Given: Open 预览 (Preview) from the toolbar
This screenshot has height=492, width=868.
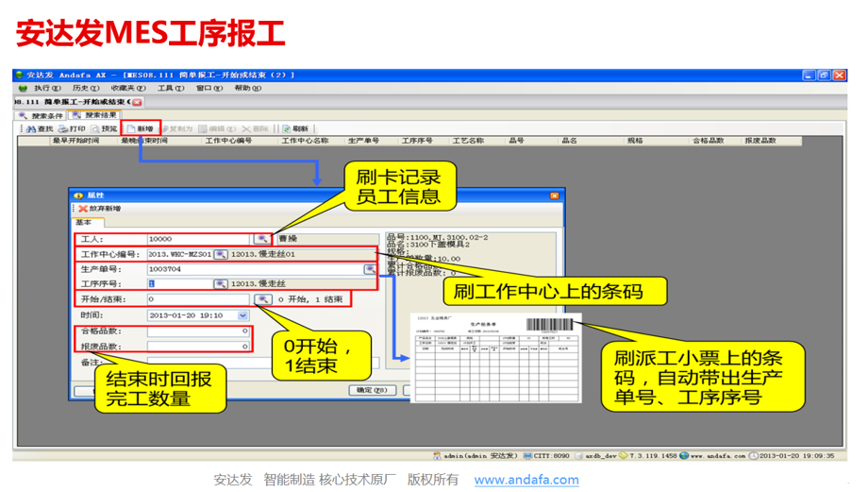Looking at the screenshot, I should coord(104,128).
